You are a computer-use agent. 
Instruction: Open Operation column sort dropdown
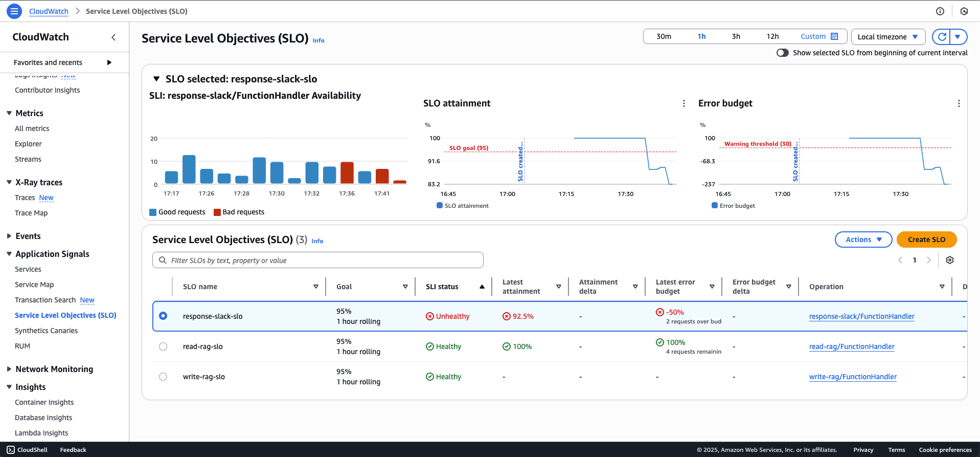pyautogui.click(x=942, y=287)
